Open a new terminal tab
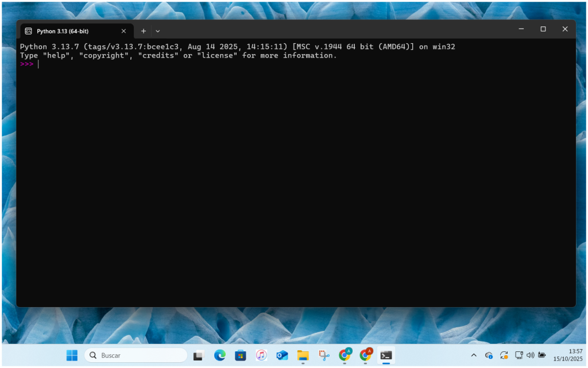588x368 pixels. click(x=144, y=31)
